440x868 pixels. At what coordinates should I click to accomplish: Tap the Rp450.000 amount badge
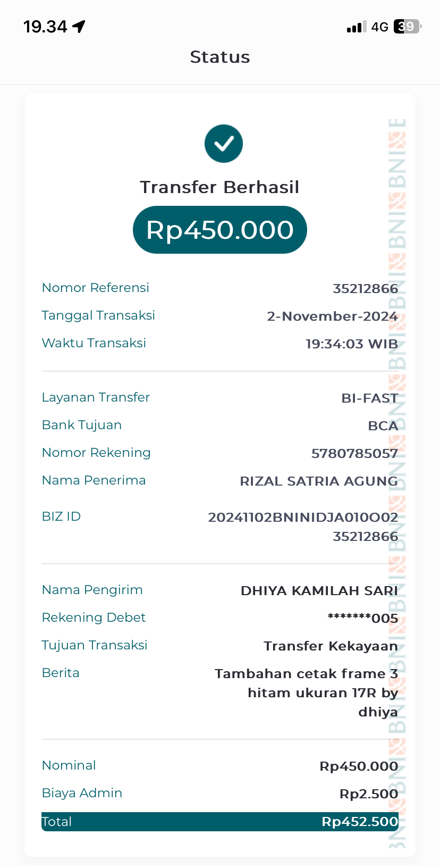coord(219,230)
